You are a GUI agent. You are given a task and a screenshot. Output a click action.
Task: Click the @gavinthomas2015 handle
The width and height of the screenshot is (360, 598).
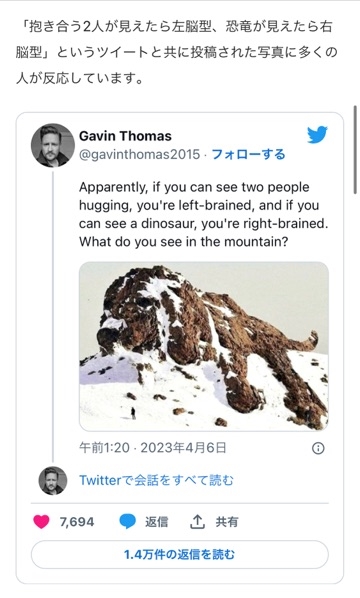tap(140, 154)
